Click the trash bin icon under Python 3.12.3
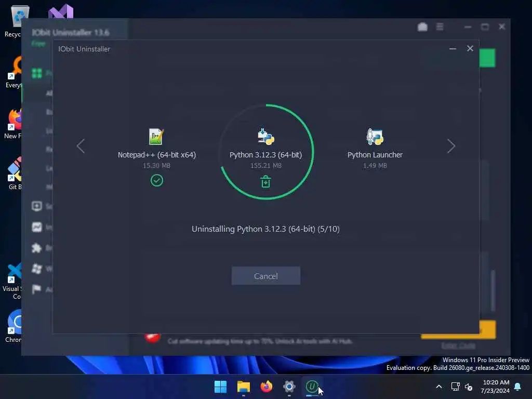Screen dimensions: 532x399 pos(265,181)
